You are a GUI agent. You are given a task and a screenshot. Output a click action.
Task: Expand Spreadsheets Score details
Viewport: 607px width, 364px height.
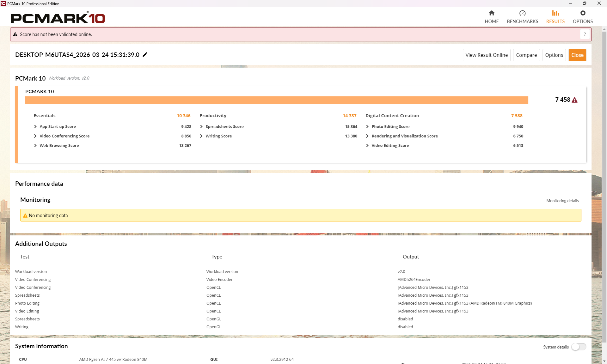pos(201,127)
